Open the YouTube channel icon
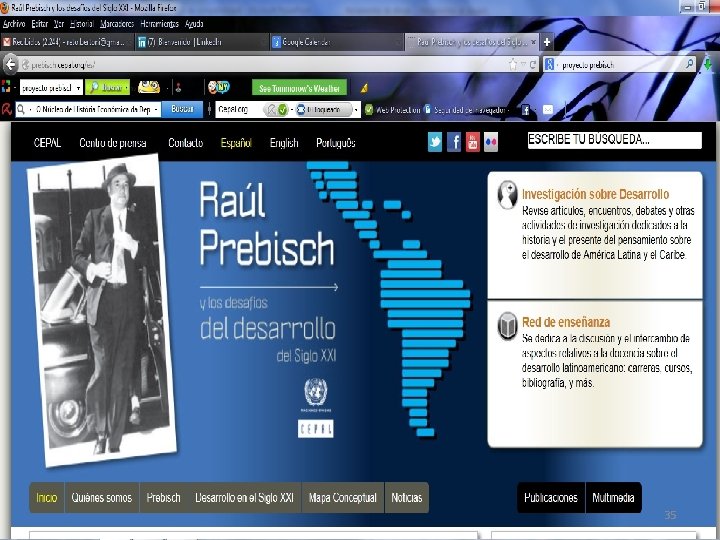 point(472,142)
